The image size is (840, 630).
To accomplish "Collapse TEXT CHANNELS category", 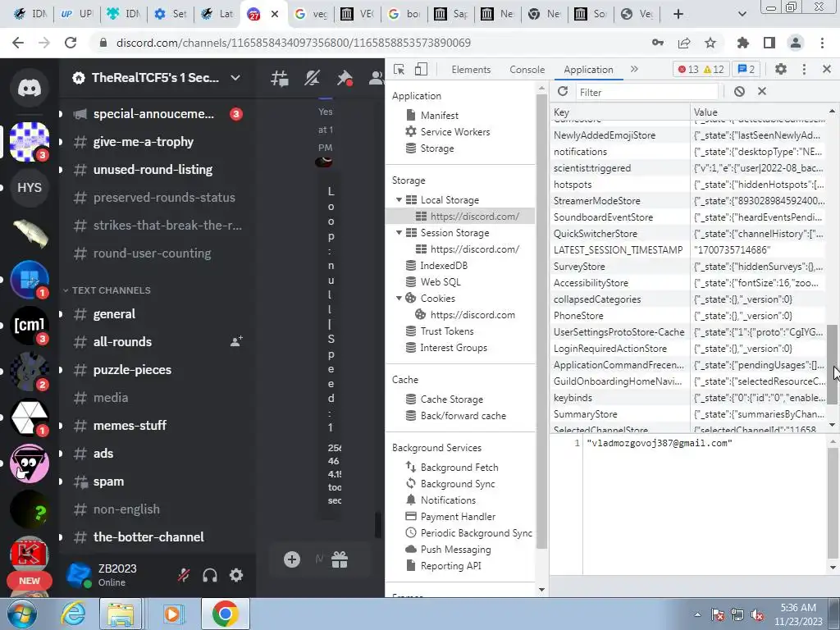I will point(106,290).
